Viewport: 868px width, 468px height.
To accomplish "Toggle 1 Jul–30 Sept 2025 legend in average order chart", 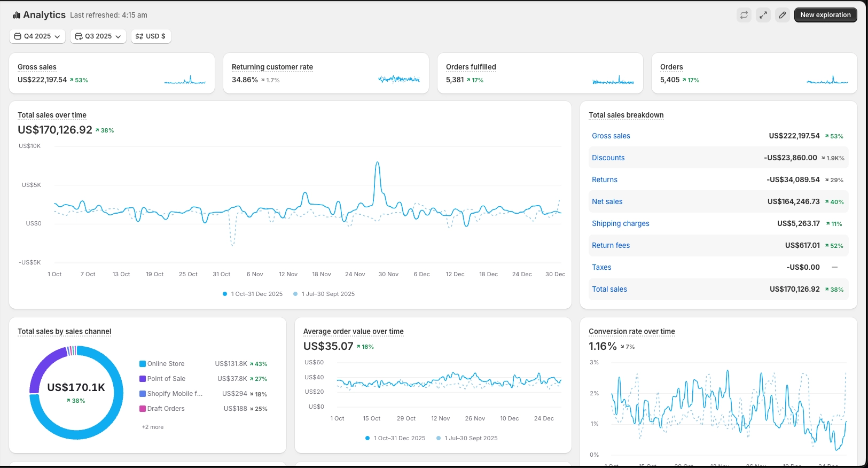I will point(467,438).
